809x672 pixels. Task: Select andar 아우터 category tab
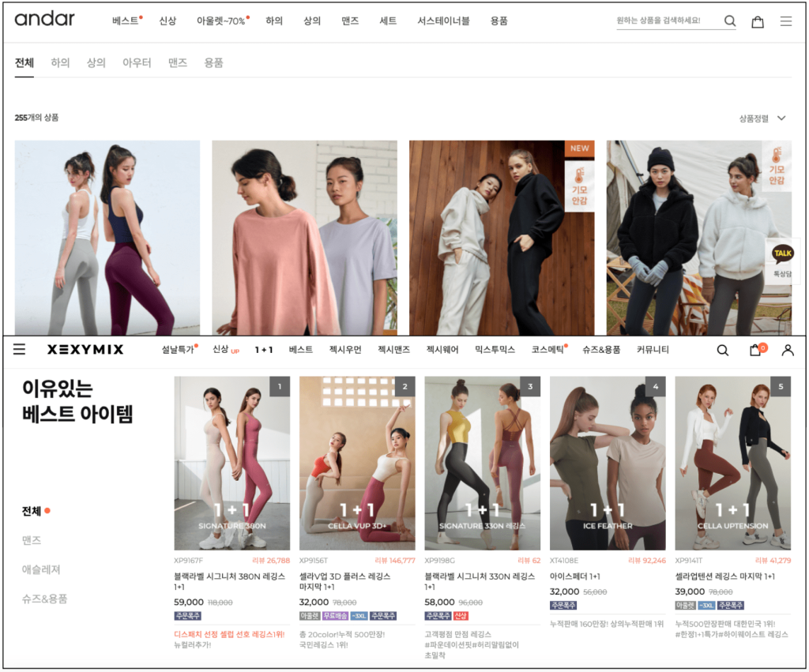[x=137, y=63]
